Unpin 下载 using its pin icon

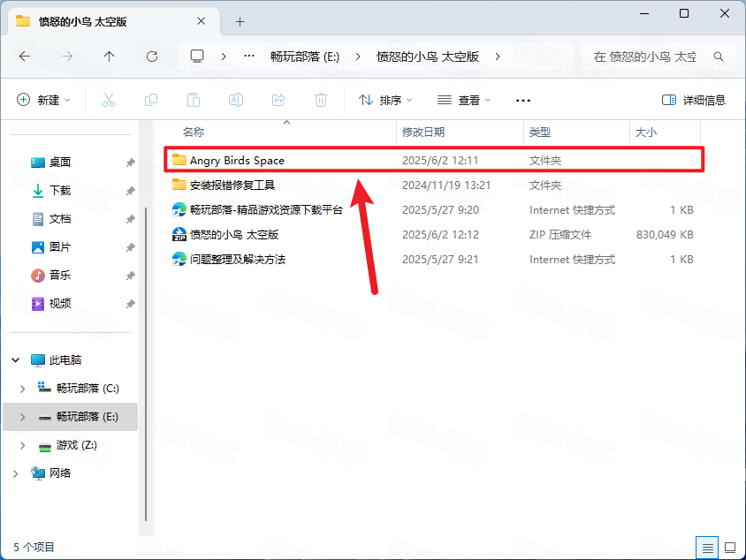[130, 191]
